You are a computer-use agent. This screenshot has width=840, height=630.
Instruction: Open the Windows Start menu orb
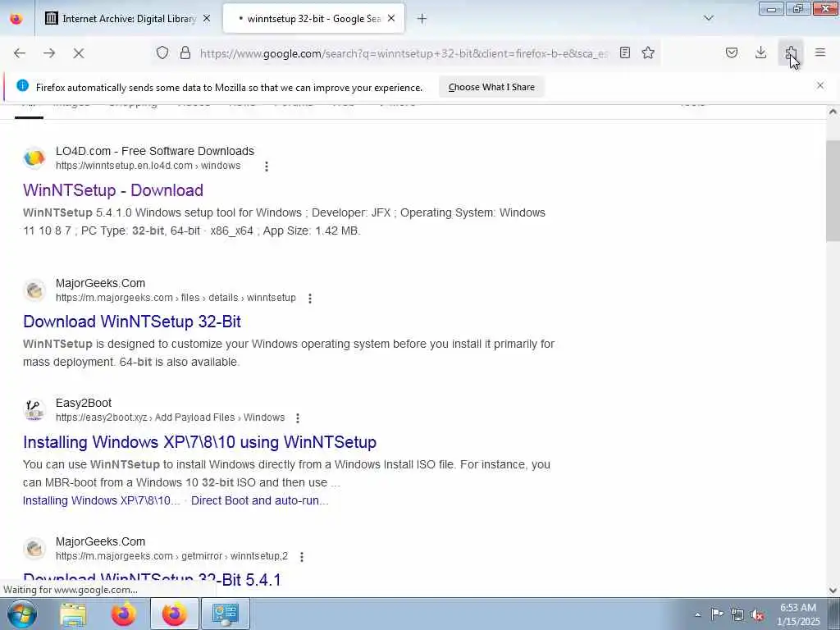[x=21, y=614]
